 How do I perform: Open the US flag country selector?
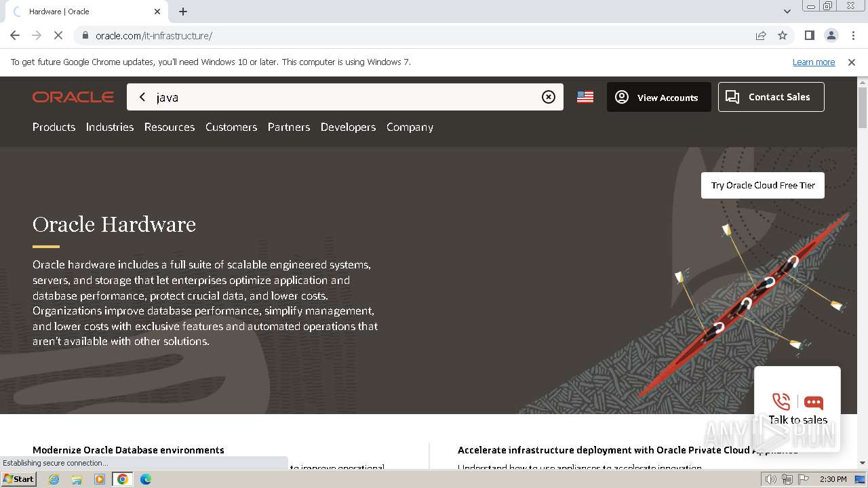tap(585, 97)
